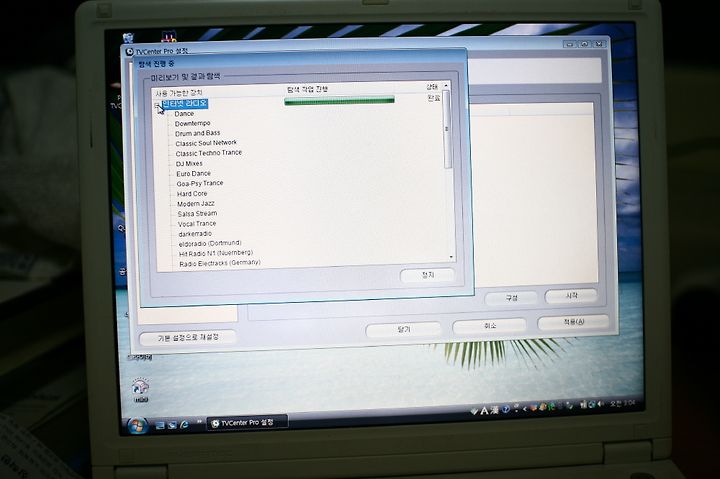Click the language bar A input mode icon
Image resolution: width=720 pixels, height=479 pixels.
pyautogui.click(x=484, y=410)
